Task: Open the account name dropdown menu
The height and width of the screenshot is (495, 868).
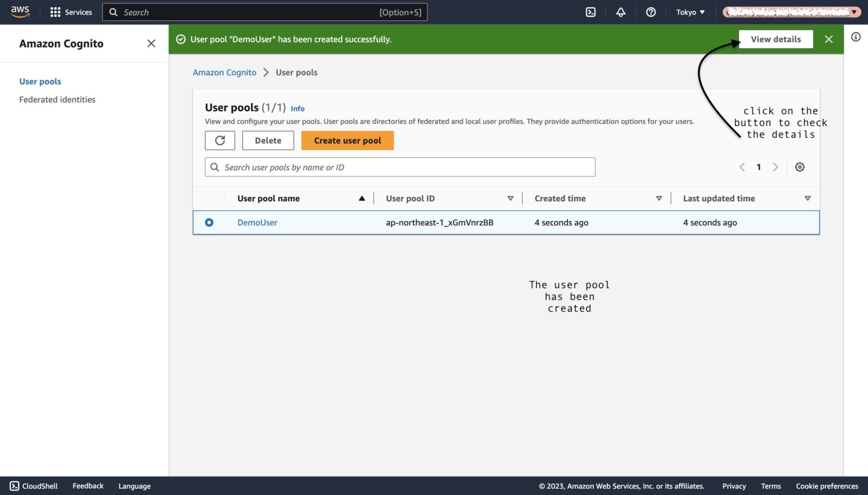Action: click(x=788, y=12)
